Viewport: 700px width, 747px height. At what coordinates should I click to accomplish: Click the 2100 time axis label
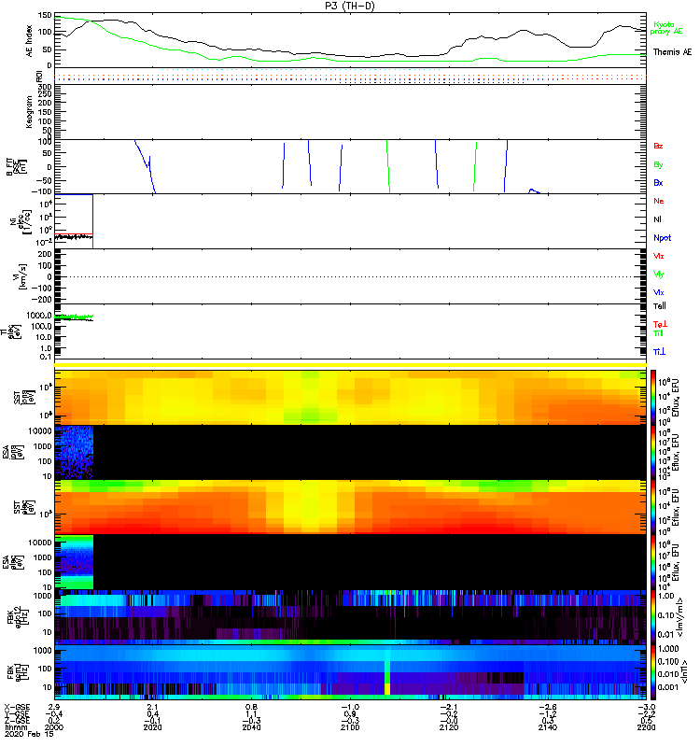pos(350,727)
